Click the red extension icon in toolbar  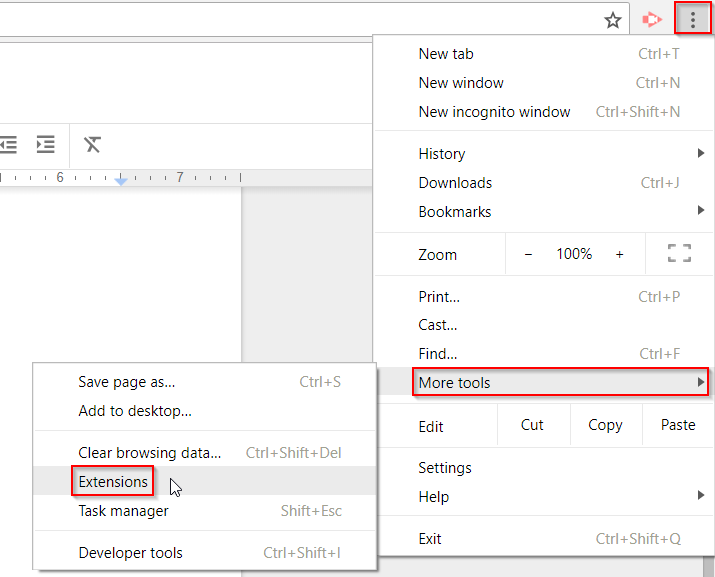pos(652,20)
